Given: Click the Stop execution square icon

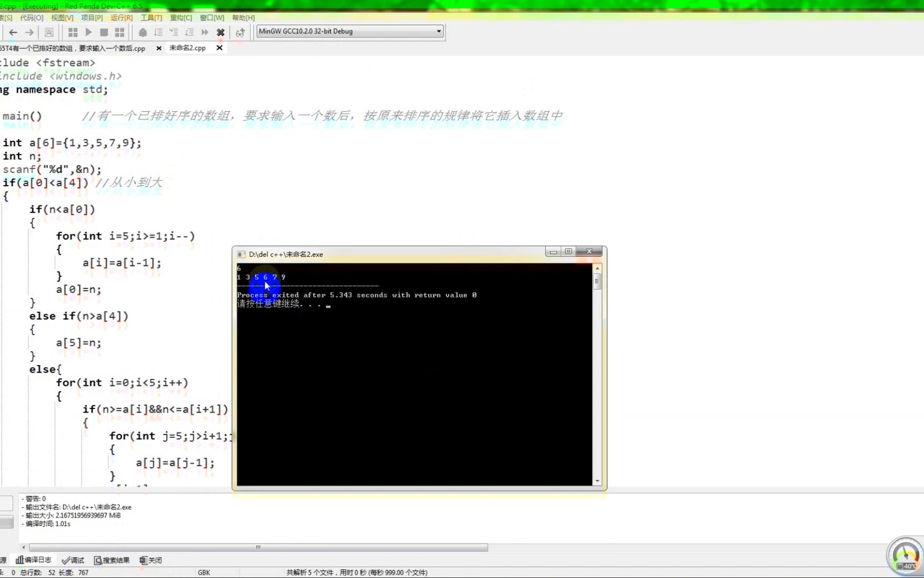Looking at the screenshot, I should tap(104, 32).
